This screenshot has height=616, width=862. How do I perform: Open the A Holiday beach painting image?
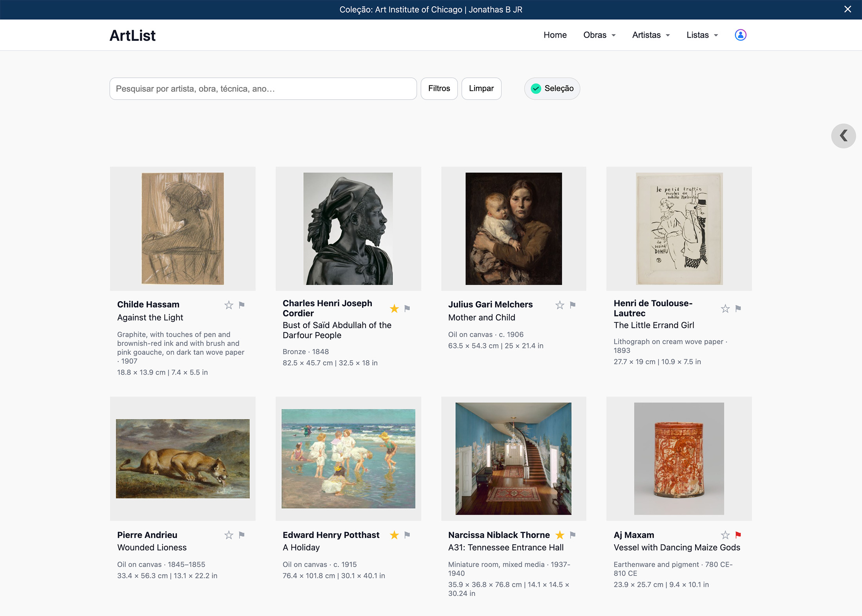pyautogui.click(x=348, y=459)
